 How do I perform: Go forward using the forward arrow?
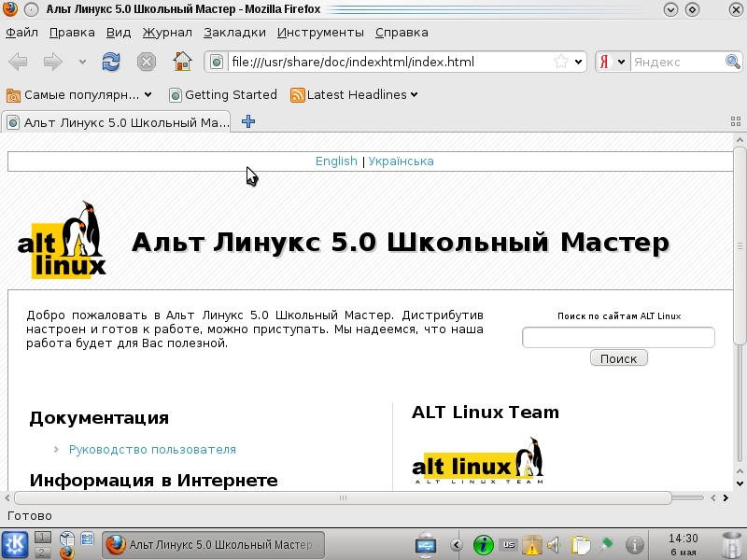click(x=52, y=62)
